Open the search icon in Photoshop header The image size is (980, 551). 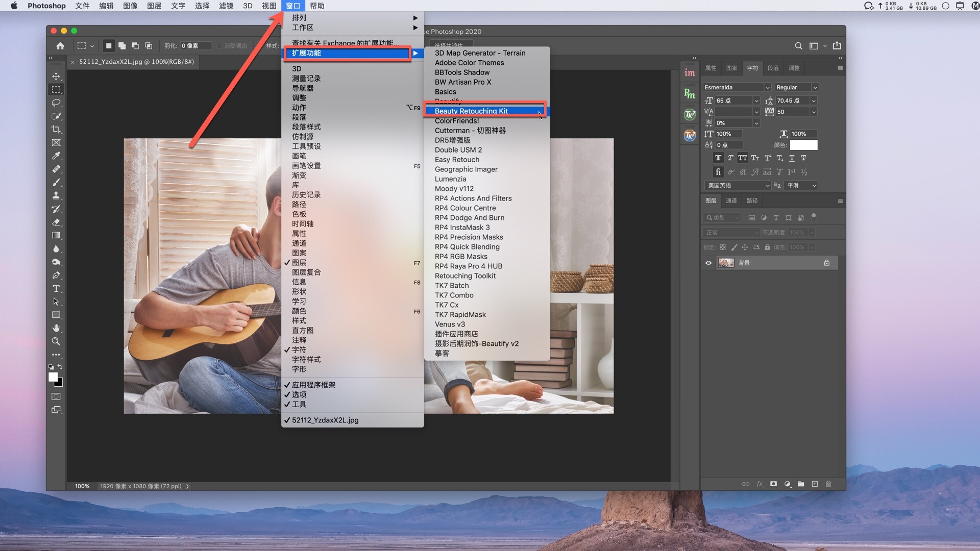pos(798,46)
